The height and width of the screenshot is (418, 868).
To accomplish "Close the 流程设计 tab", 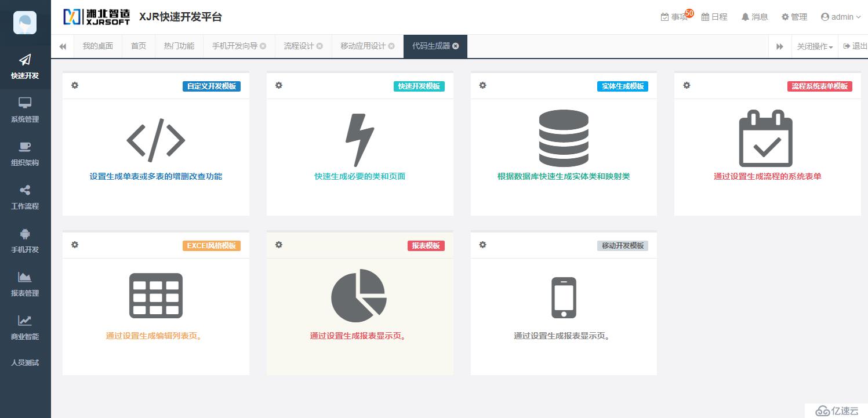I will (319, 46).
